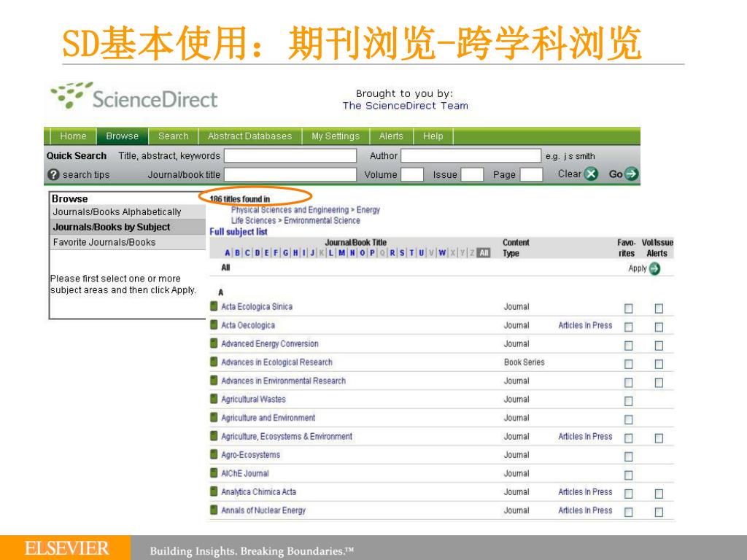The width and height of the screenshot is (747, 560).
Task: Filter titles by letter W
Action: (x=443, y=253)
